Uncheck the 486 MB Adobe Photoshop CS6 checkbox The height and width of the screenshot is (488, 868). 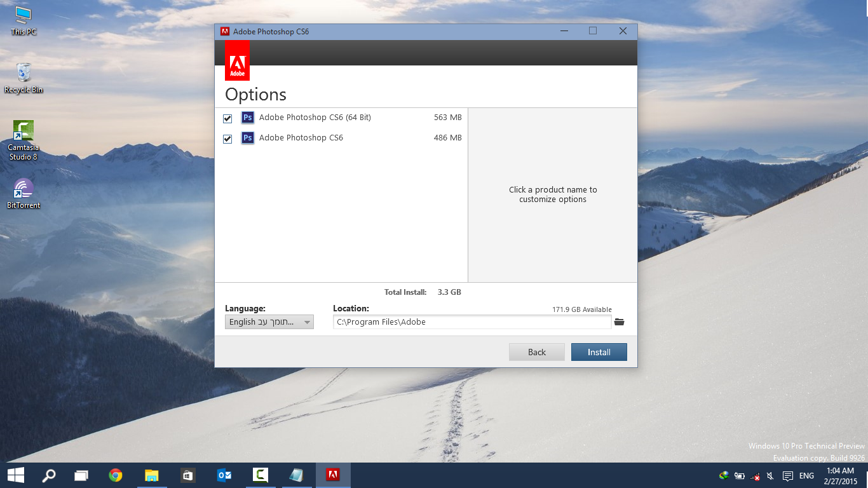227,139
